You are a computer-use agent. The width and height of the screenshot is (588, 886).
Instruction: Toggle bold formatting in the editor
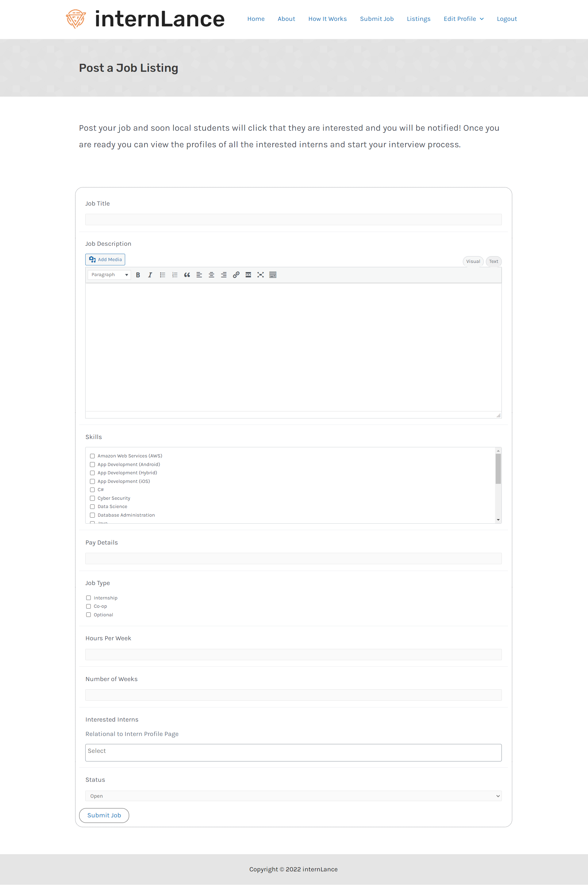[x=138, y=275]
